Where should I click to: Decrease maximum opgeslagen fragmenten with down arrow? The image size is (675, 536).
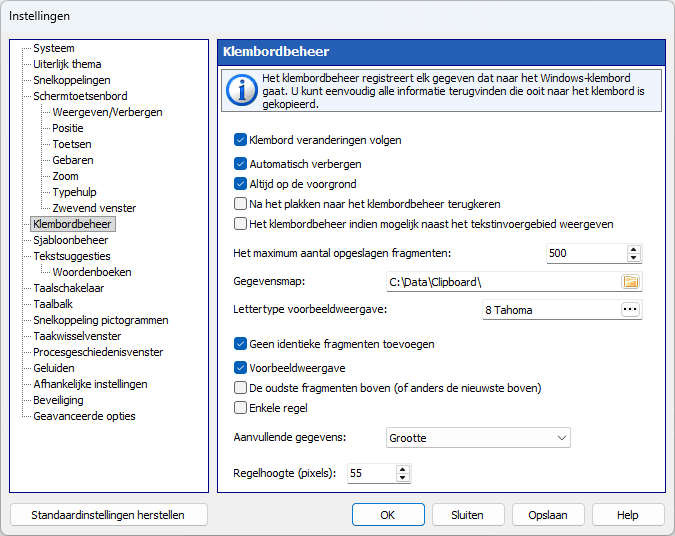point(633,257)
